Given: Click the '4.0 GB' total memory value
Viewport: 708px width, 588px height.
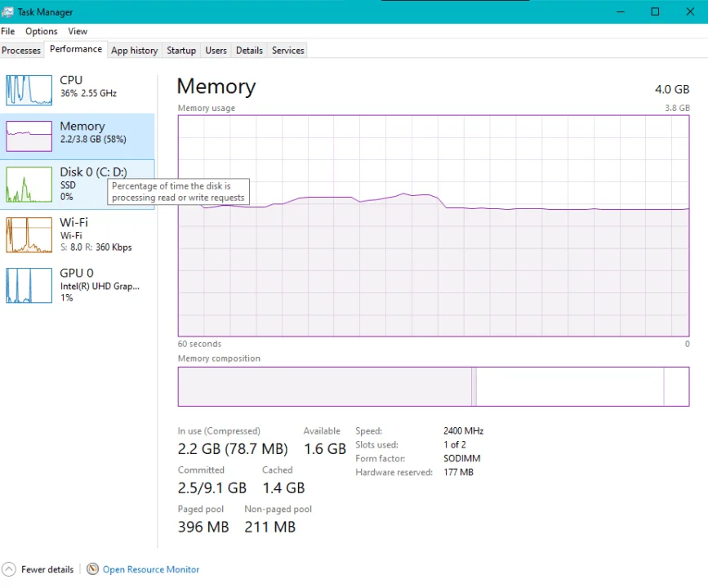Looking at the screenshot, I should pos(672,89).
